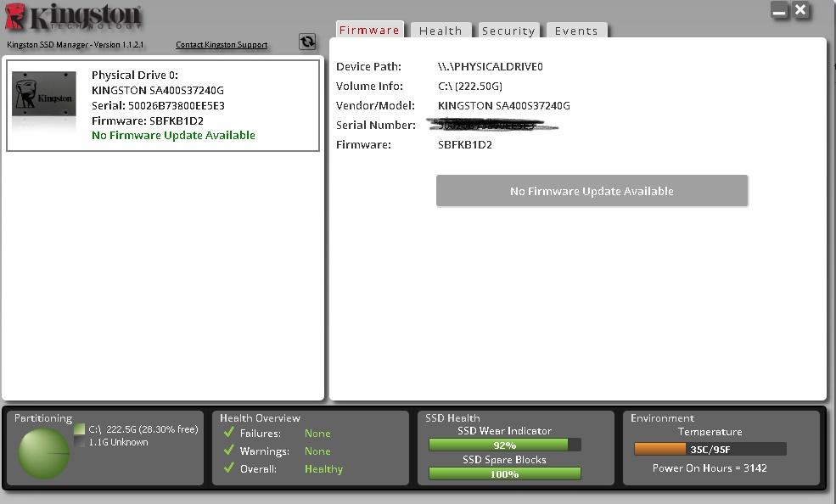The width and height of the screenshot is (836, 504).
Task: Click the Warnings checkmark icon
Action: point(228,451)
